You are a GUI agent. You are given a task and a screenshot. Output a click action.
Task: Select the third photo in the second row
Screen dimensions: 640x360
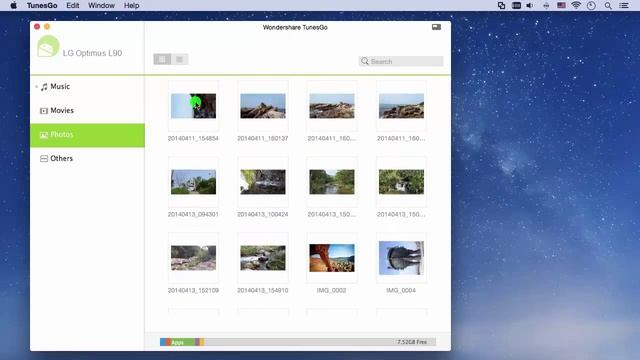coord(332,182)
